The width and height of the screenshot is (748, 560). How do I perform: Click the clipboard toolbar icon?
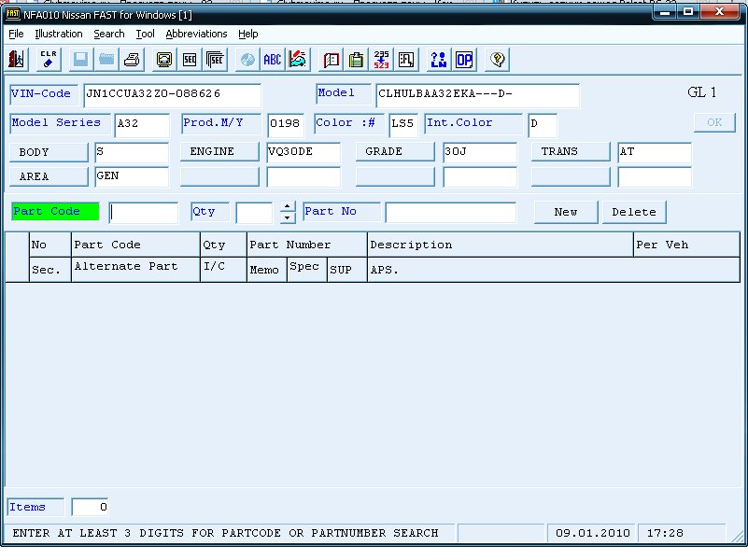pyautogui.click(x=356, y=60)
